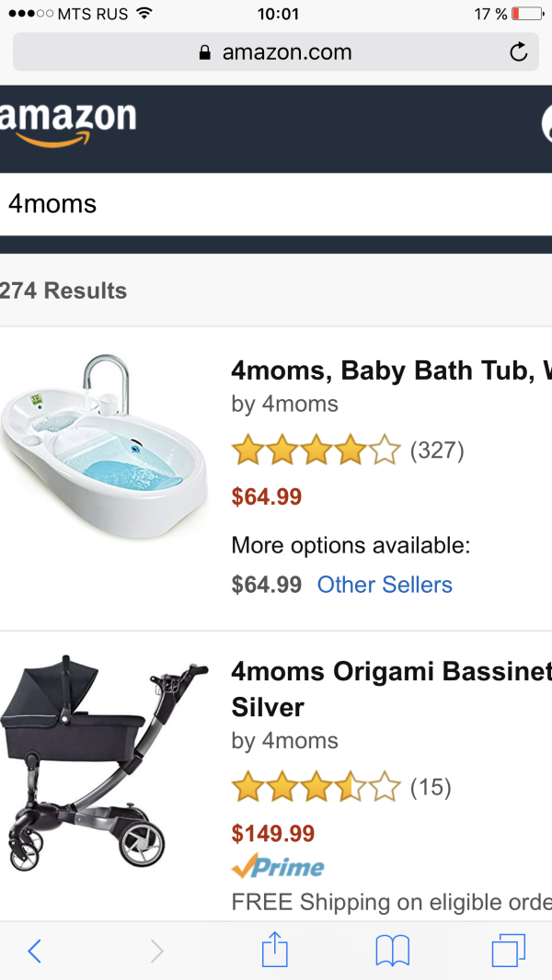The width and height of the screenshot is (552, 980).
Task: Tap the Origami Bassinet star rating
Action: [316, 787]
